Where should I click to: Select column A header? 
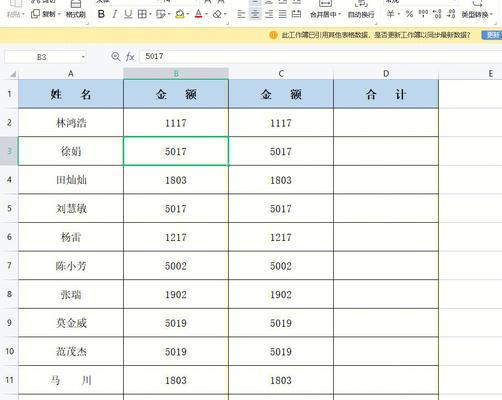click(71, 74)
